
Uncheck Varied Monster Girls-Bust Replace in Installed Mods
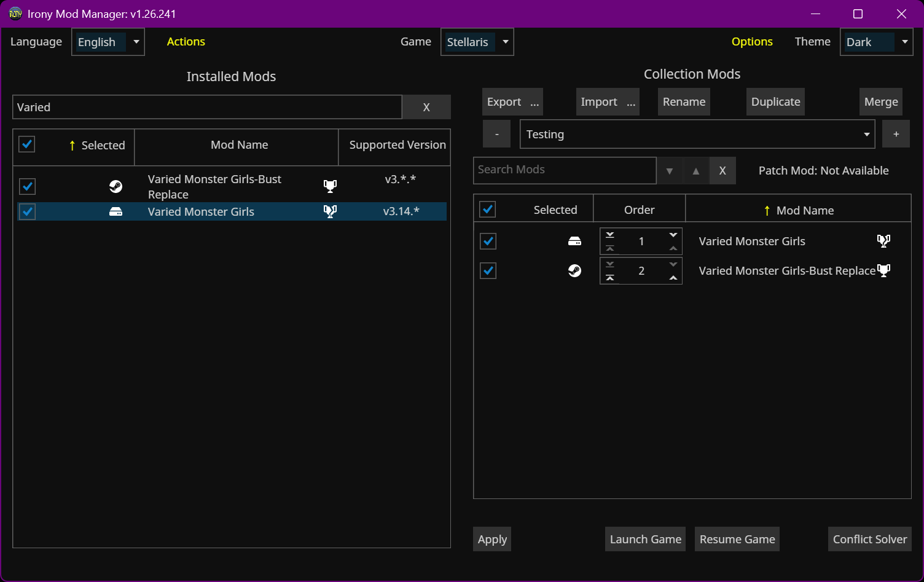[x=27, y=186]
